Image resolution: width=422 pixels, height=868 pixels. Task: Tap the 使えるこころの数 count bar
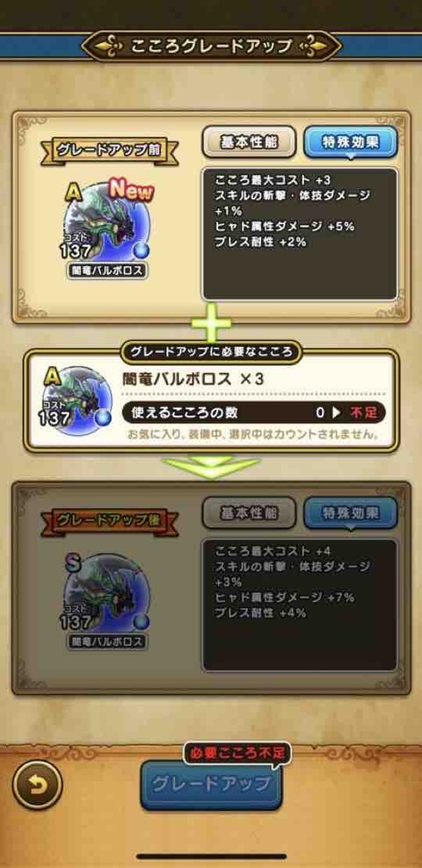click(x=253, y=412)
